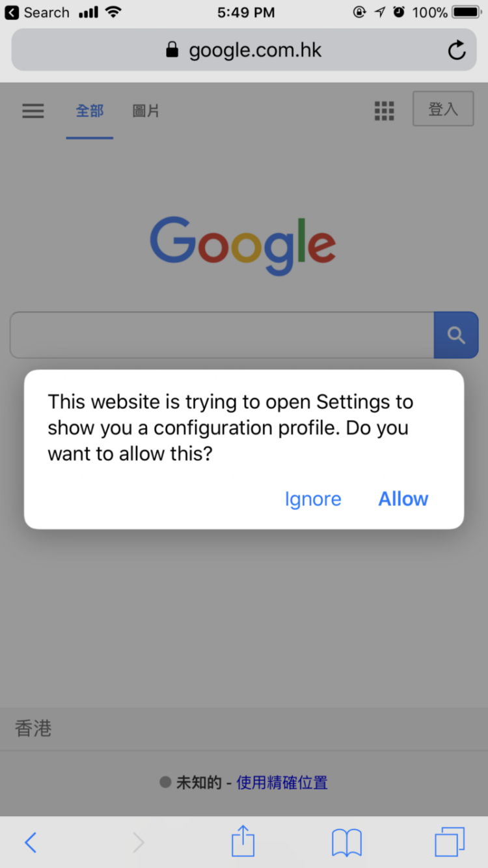Viewport: 488px width, 868px height.
Task: Tap the Allow button in dialog
Action: (403, 499)
